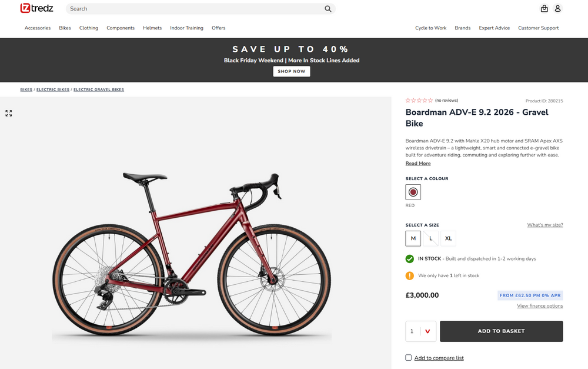Image resolution: width=588 pixels, height=369 pixels.
Task: Click the Shop Now banner button
Action: point(291,71)
